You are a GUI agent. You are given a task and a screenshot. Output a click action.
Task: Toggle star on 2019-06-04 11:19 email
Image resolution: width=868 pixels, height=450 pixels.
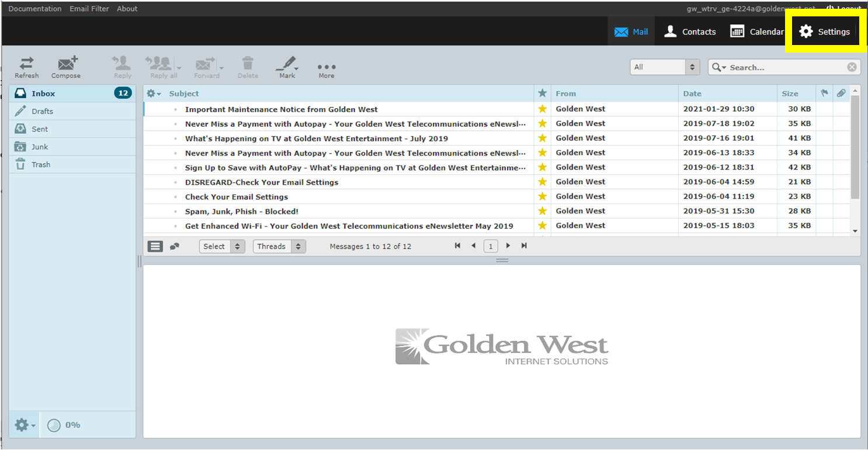(x=543, y=196)
